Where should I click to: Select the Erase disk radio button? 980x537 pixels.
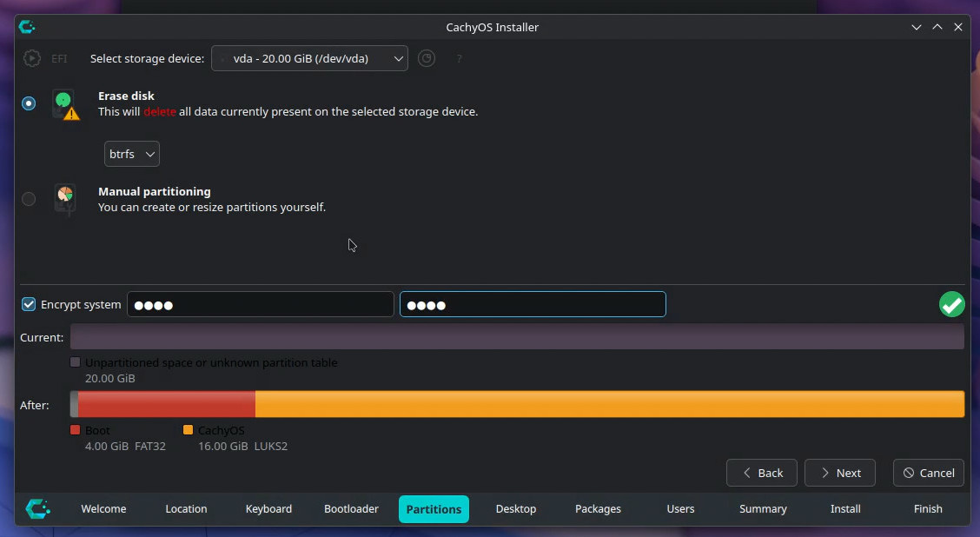coord(29,103)
